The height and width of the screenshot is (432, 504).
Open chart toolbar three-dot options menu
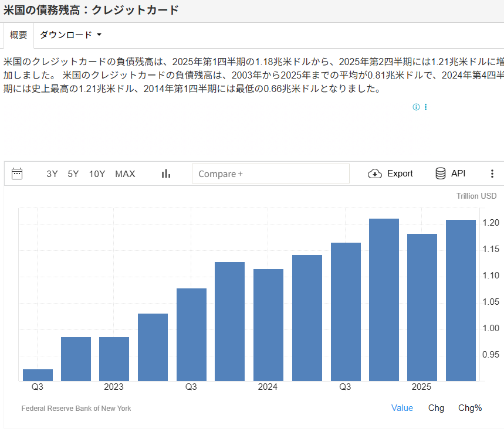(492, 174)
